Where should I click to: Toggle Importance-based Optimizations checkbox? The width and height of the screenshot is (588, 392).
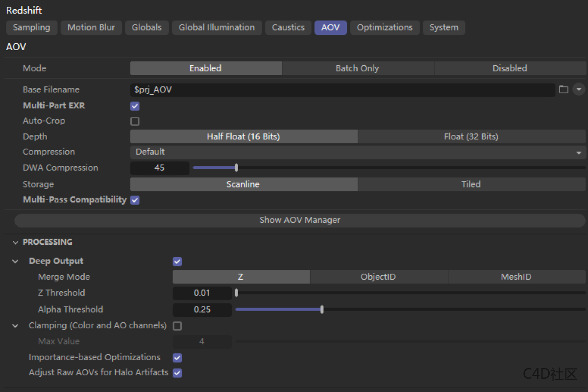coord(177,358)
